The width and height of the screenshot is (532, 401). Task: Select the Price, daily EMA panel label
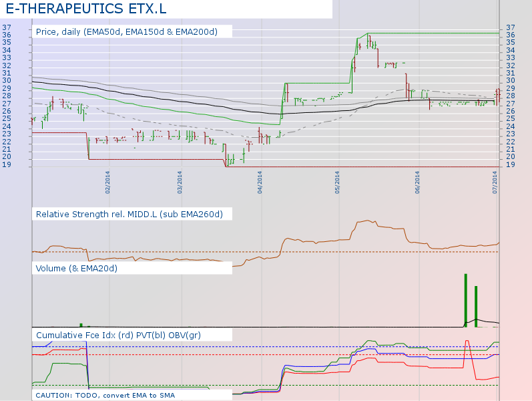coord(127,31)
